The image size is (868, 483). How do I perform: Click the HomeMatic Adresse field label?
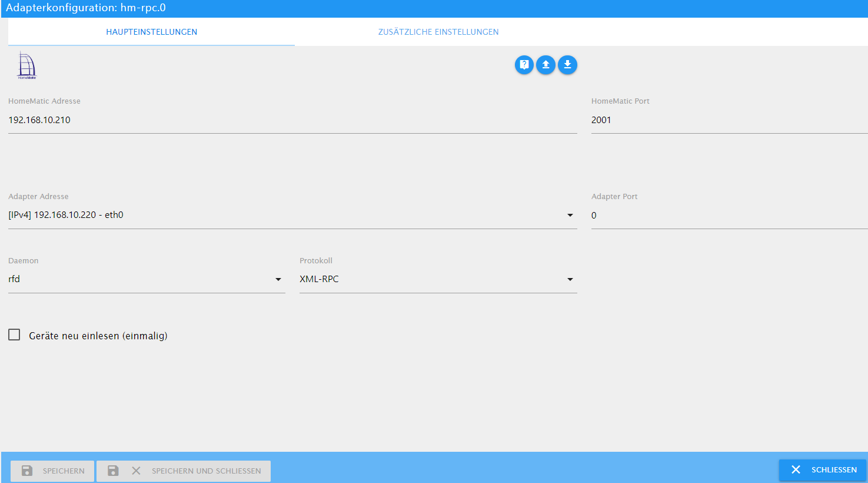click(x=44, y=101)
